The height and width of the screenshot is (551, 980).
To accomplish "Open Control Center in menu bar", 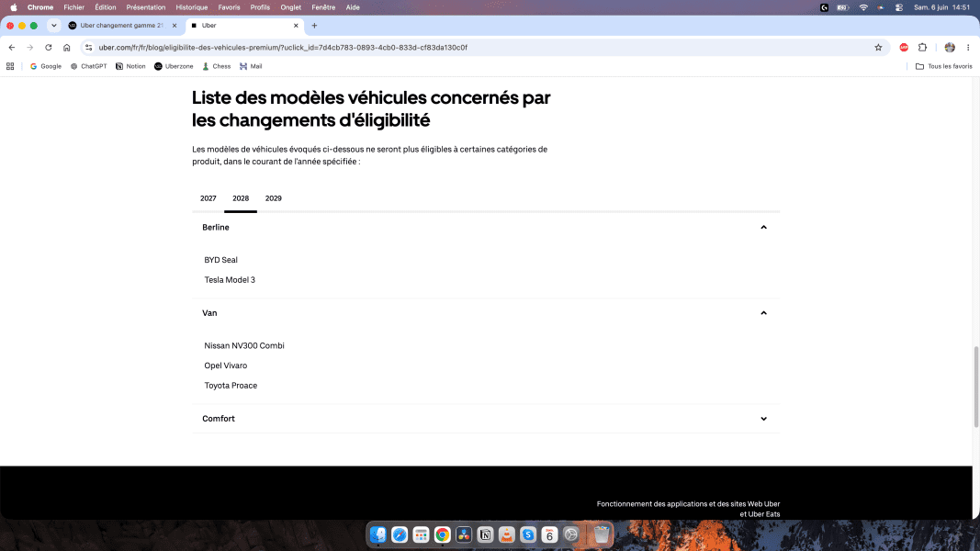I will [899, 7].
